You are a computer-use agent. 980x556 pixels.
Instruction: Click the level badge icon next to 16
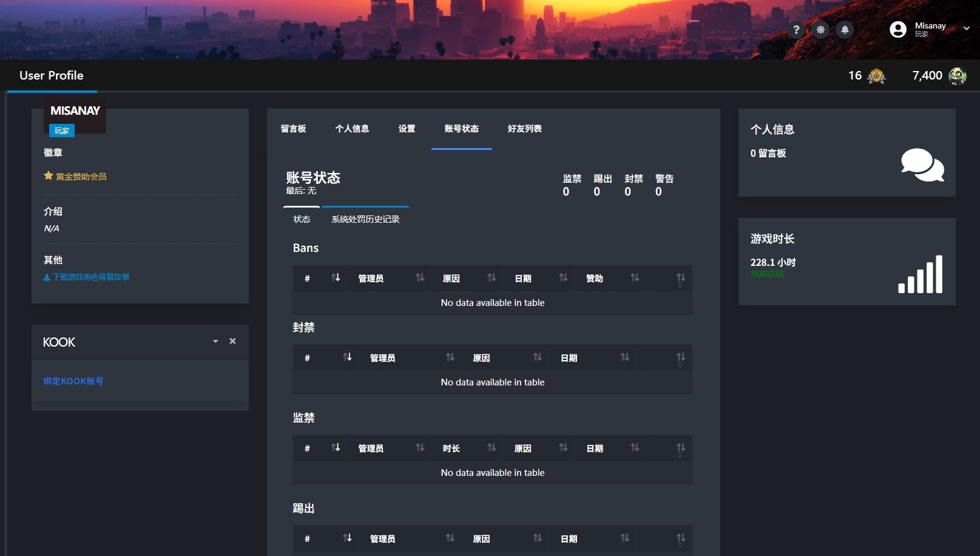tap(876, 76)
